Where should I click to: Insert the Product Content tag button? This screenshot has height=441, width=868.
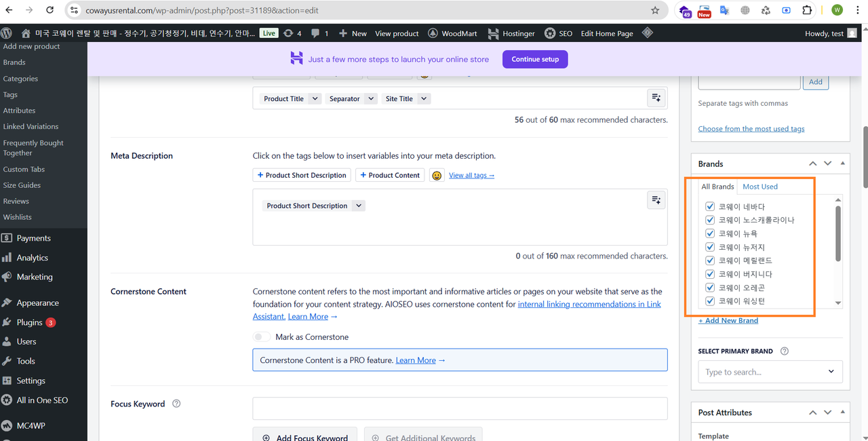click(x=390, y=175)
